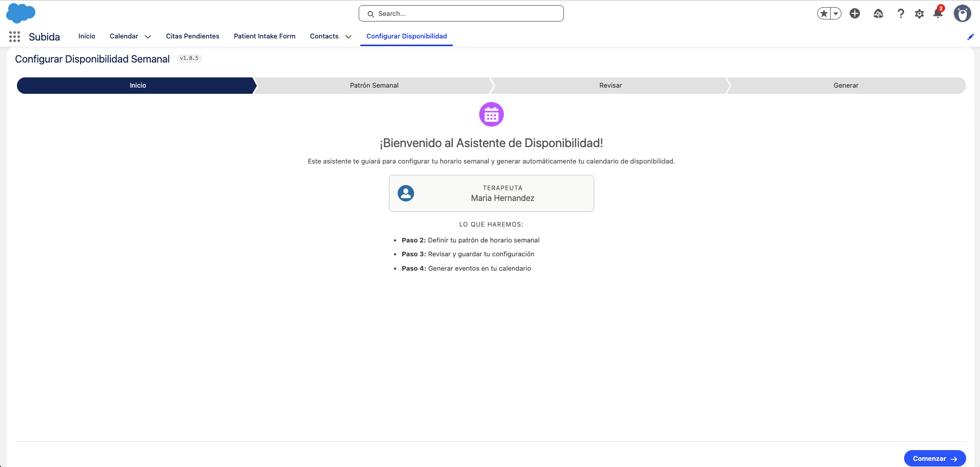Jump to the Generar step
The image size is (980, 467).
click(x=846, y=86)
